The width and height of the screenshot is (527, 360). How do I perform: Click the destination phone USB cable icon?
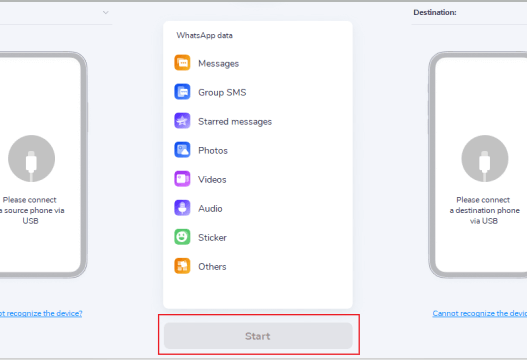click(x=485, y=159)
